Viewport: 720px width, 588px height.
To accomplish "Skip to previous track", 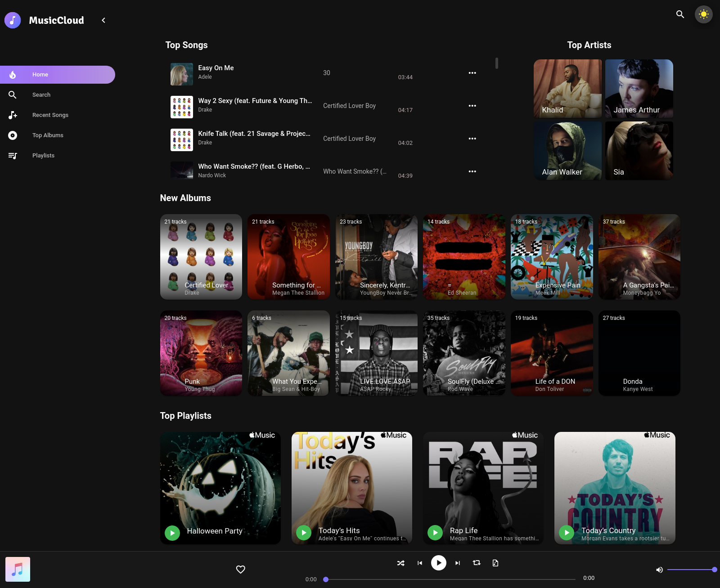I will (x=420, y=563).
